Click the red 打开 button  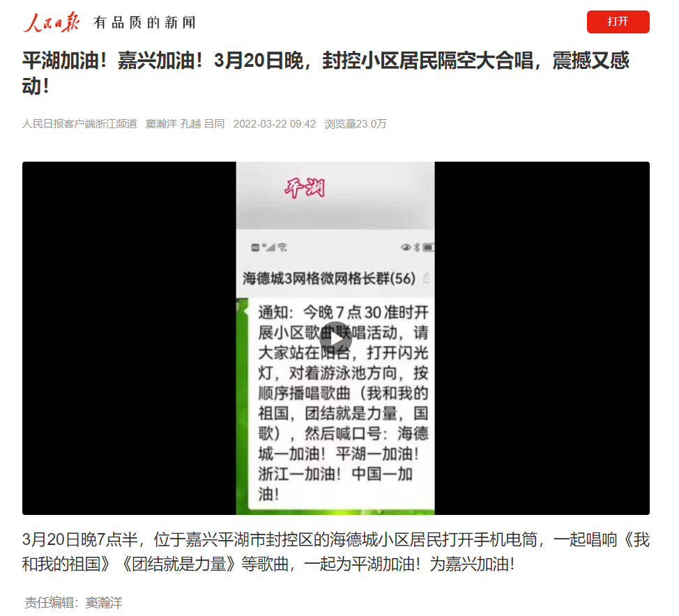pos(618,22)
